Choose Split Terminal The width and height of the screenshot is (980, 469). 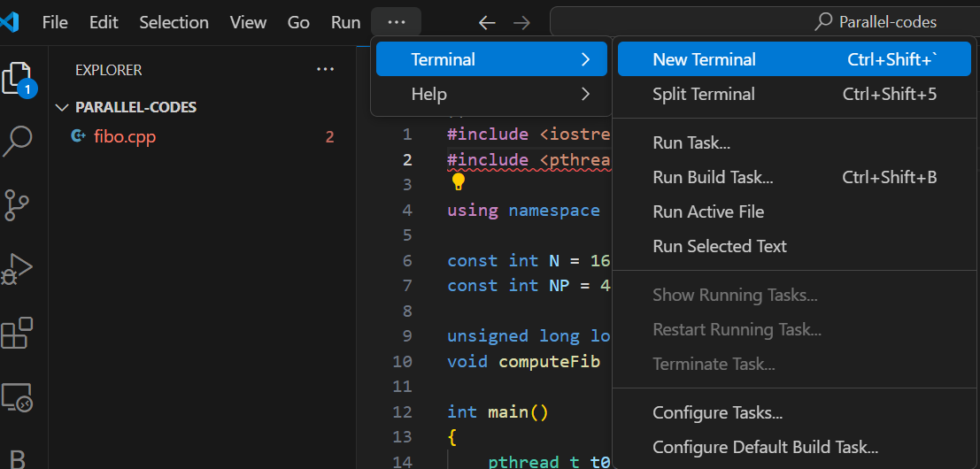[794, 95]
